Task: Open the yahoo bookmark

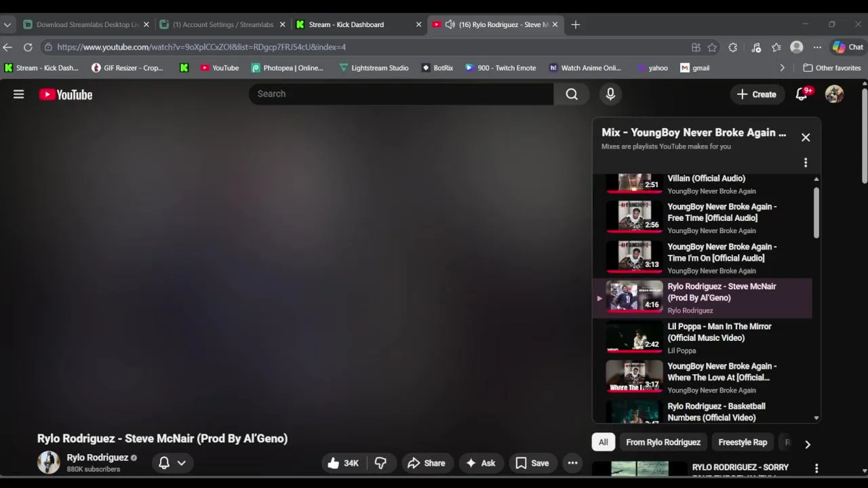Action: click(652, 68)
